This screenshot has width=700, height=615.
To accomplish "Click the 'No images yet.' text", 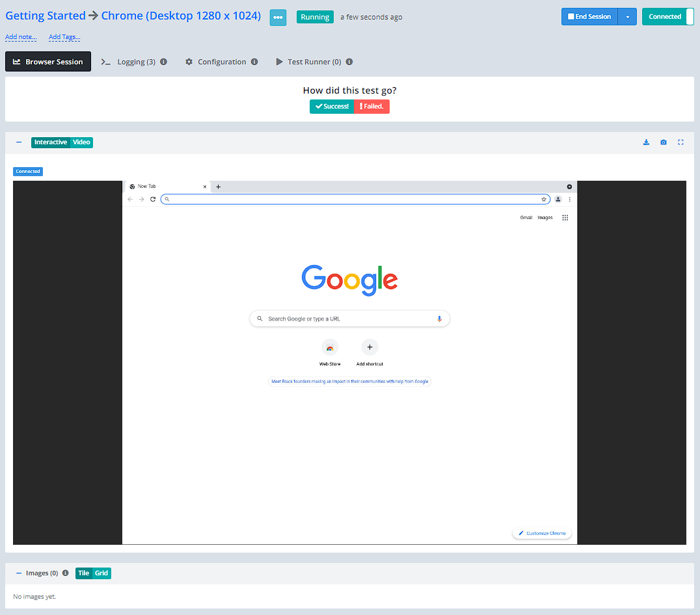I will click(x=34, y=597).
